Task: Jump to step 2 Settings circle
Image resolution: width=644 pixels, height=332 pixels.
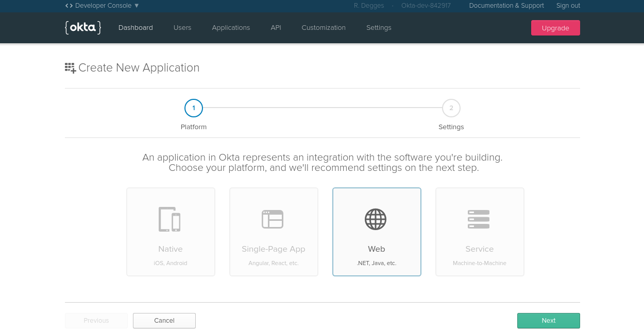Action: coord(451,108)
